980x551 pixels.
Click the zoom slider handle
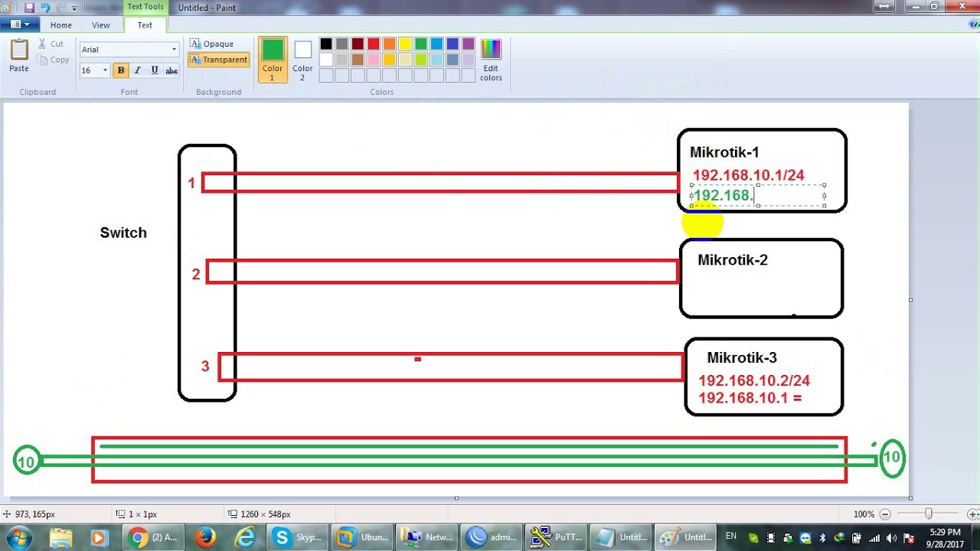coord(929,514)
